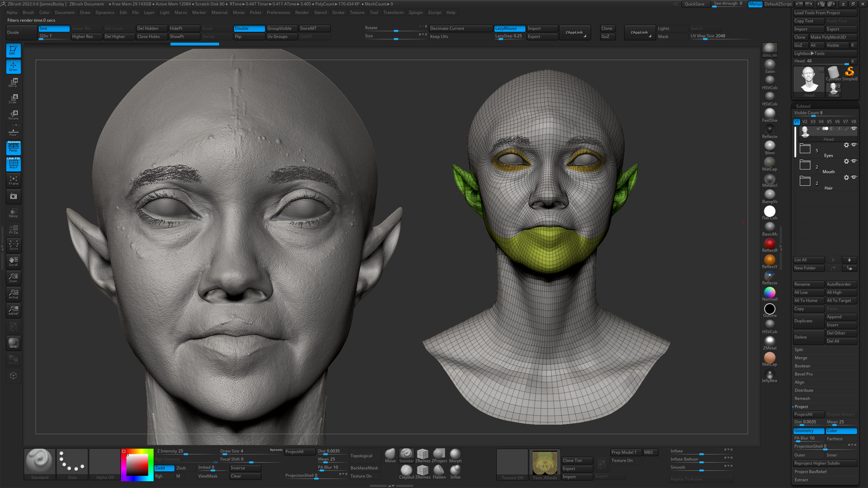This screenshot has width=868, height=488.
Task: Activate the Flatten brush
Action: (x=439, y=471)
